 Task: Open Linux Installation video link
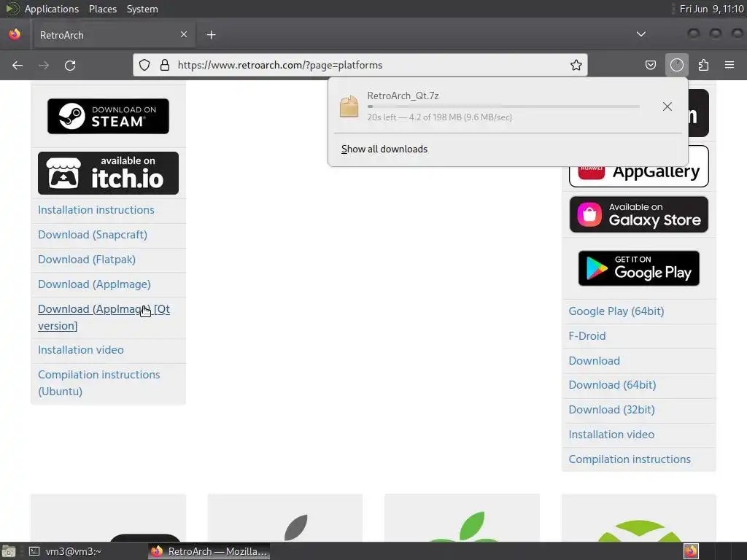click(81, 350)
